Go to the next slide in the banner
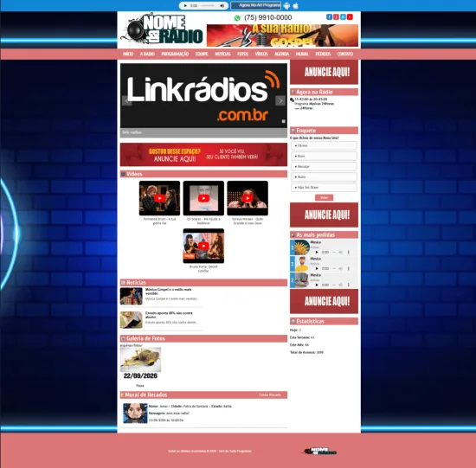The width and height of the screenshot is (476, 468). click(280, 100)
